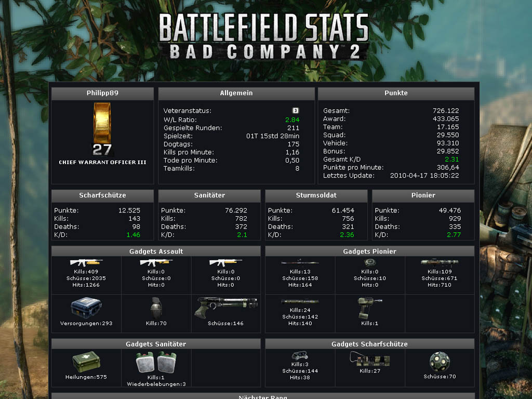This screenshot has height=399, width=532.
Task: Click the repair drill tool icon
Action: 369,307
